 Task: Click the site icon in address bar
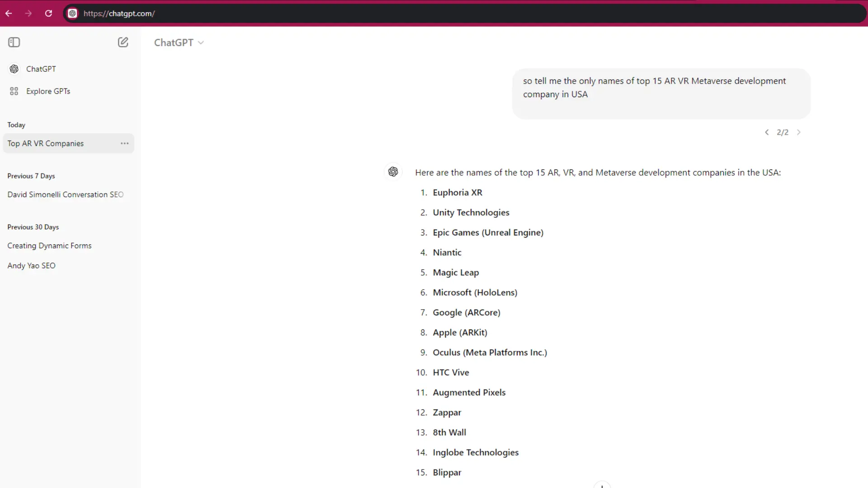point(72,14)
